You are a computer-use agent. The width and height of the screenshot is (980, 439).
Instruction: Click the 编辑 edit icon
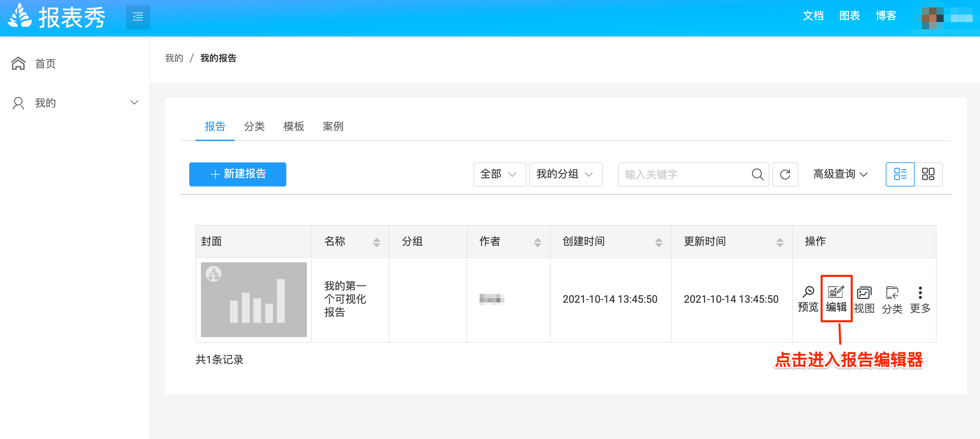point(836,299)
